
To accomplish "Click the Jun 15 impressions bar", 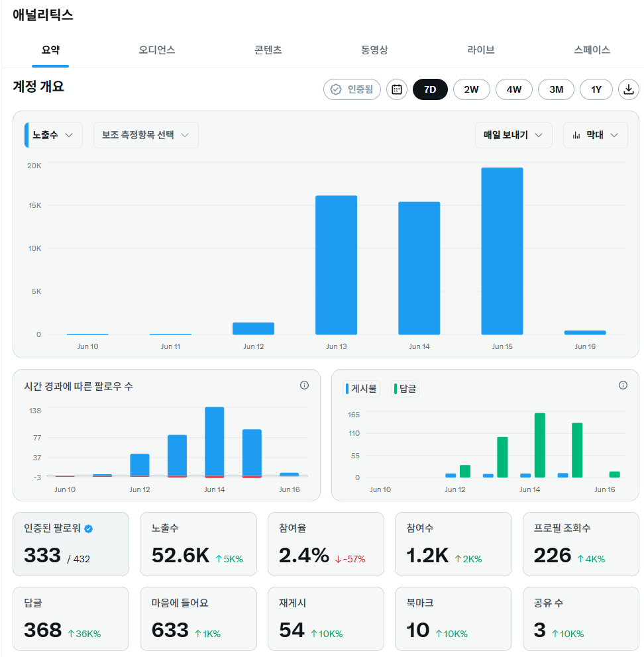I will 502,251.
